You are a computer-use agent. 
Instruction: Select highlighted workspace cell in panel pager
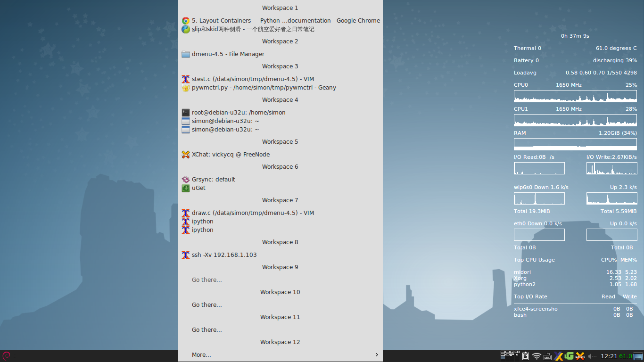[x=503, y=357]
